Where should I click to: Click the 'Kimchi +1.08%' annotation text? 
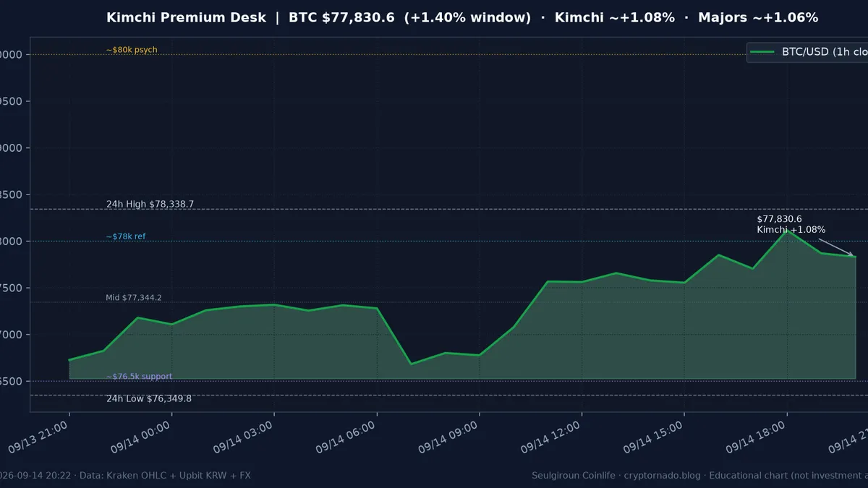tap(791, 230)
